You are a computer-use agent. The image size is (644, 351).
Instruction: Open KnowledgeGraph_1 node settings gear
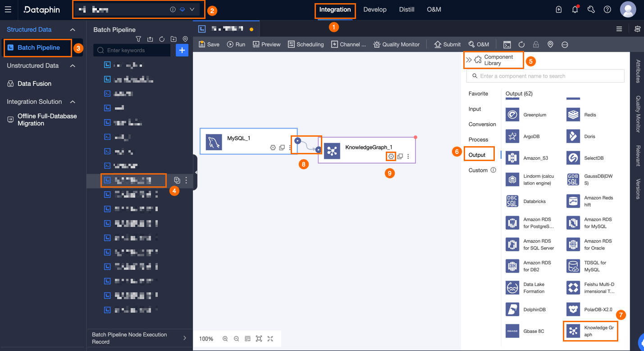pos(391,156)
